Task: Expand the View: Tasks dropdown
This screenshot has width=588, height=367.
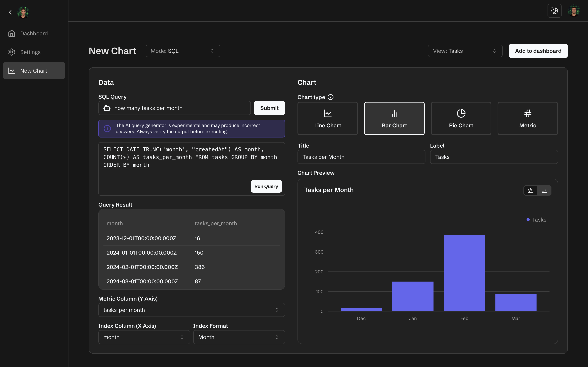Action: point(465,51)
